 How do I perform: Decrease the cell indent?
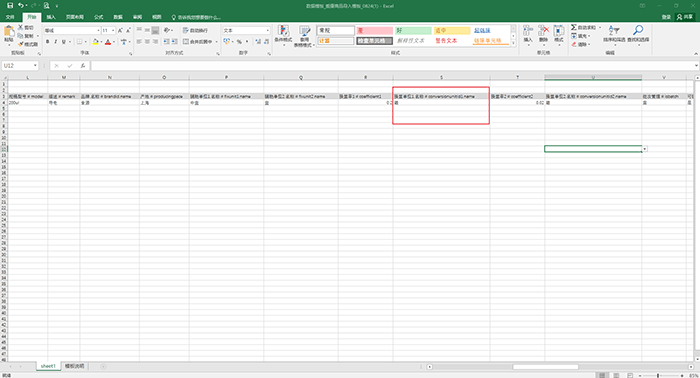tap(166, 42)
